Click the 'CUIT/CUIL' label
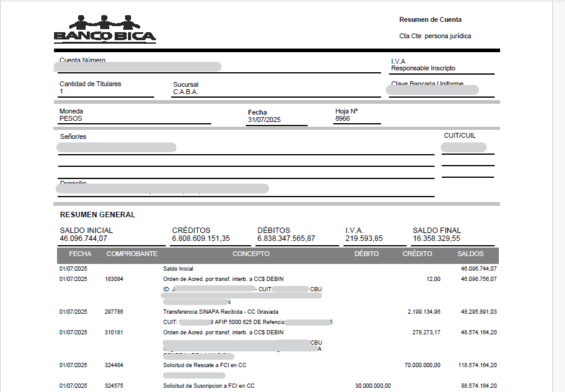Image resolution: width=565 pixels, height=392 pixels. point(459,135)
